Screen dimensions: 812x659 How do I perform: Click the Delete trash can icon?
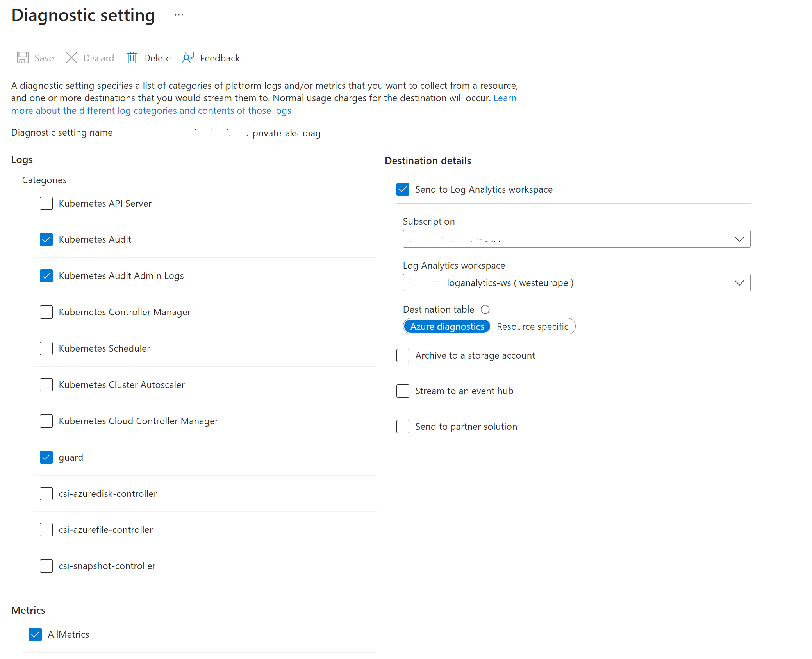[132, 58]
